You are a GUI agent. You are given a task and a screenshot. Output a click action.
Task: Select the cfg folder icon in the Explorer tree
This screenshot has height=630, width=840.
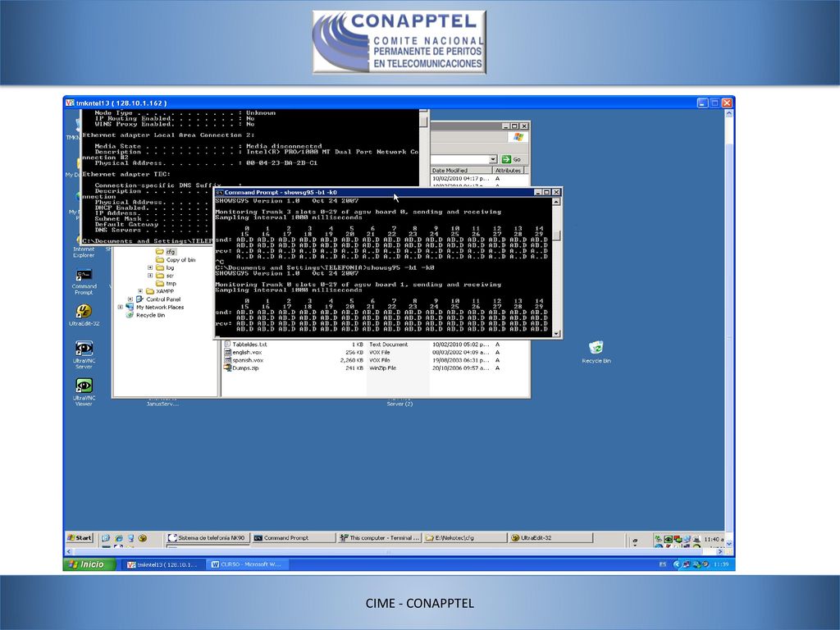click(x=160, y=251)
